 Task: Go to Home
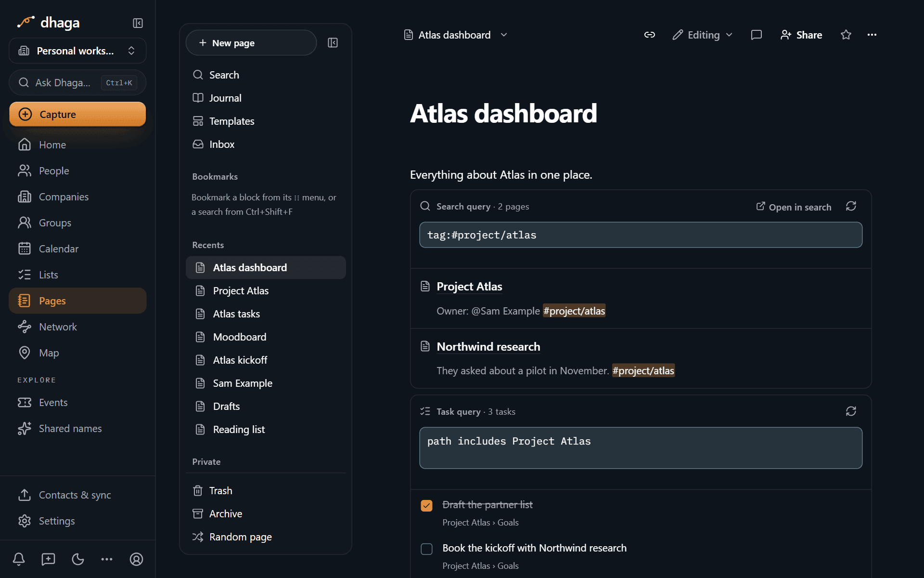77,144
